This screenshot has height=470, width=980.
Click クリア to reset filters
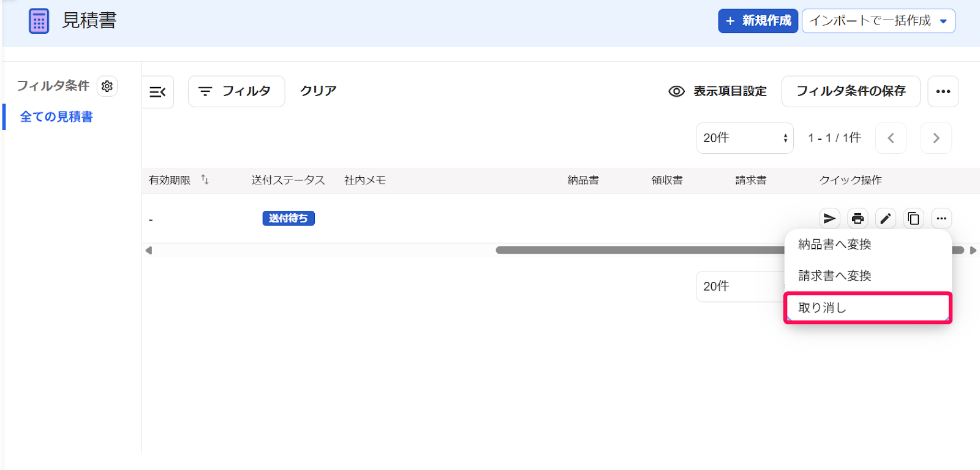[318, 91]
